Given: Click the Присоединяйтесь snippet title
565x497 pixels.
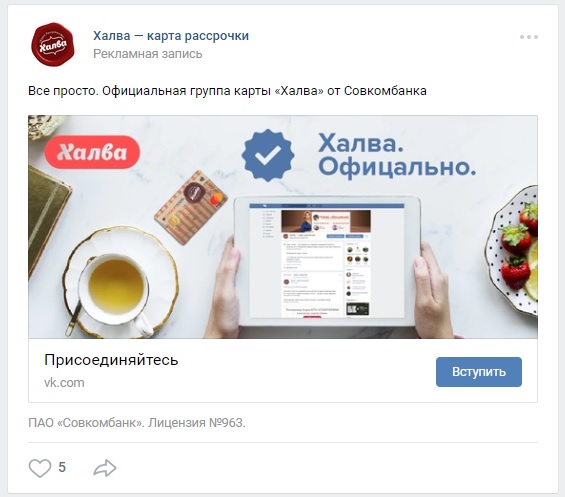Looking at the screenshot, I should (x=111, y=360).
